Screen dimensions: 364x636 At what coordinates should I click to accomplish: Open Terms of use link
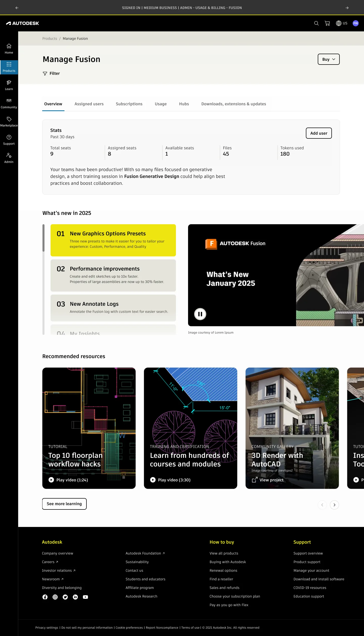click(x=190, y=628)
